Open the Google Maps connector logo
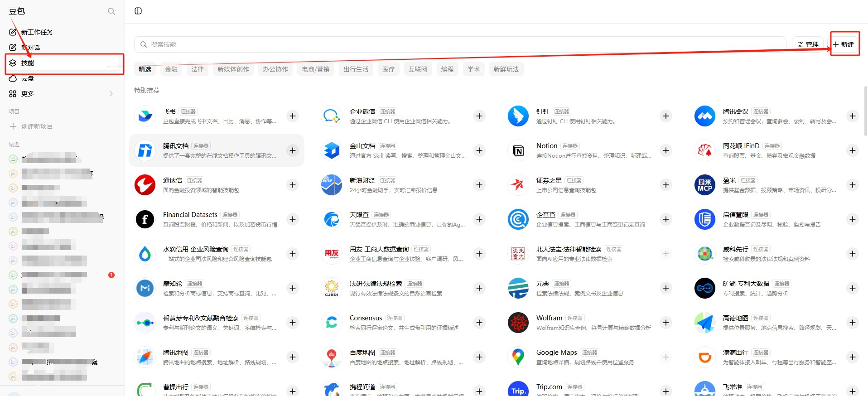 click(518, 357)
